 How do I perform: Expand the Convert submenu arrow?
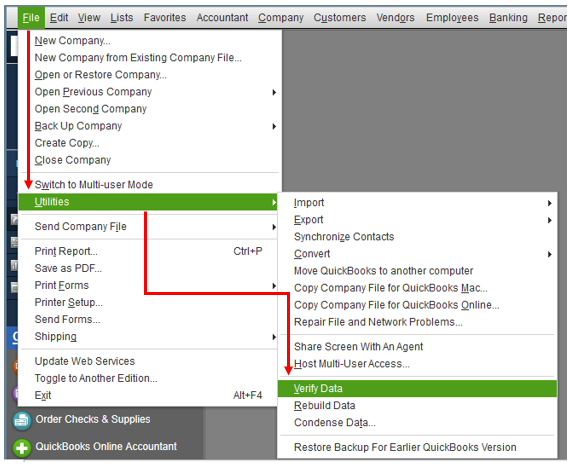pos(550,254)
